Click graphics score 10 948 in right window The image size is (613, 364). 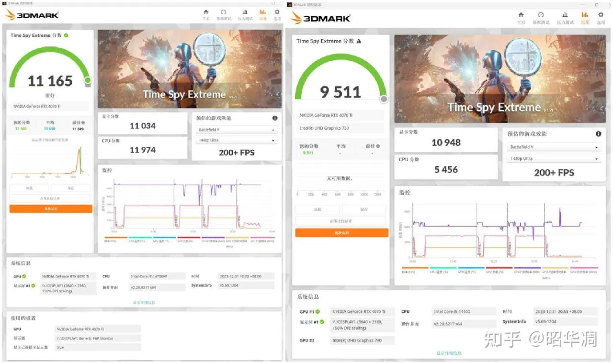pyautogui.click(x=446, y=143)
